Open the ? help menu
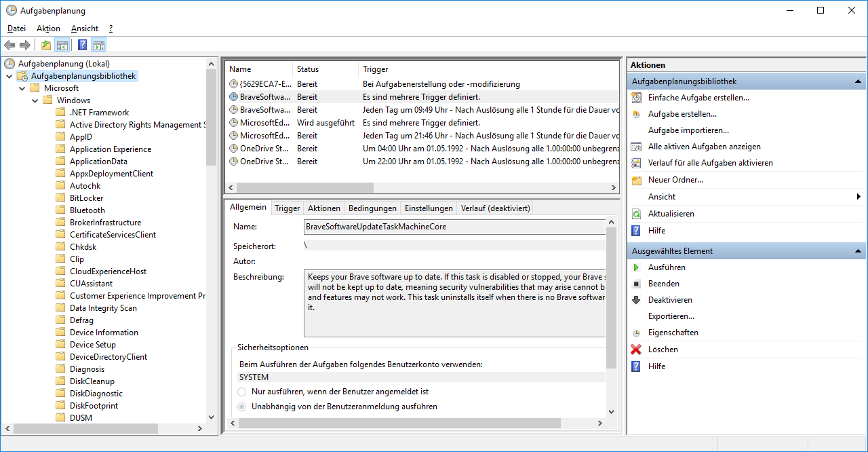Image resolution: width=868 pixels, height=452 pixels. 111,29
